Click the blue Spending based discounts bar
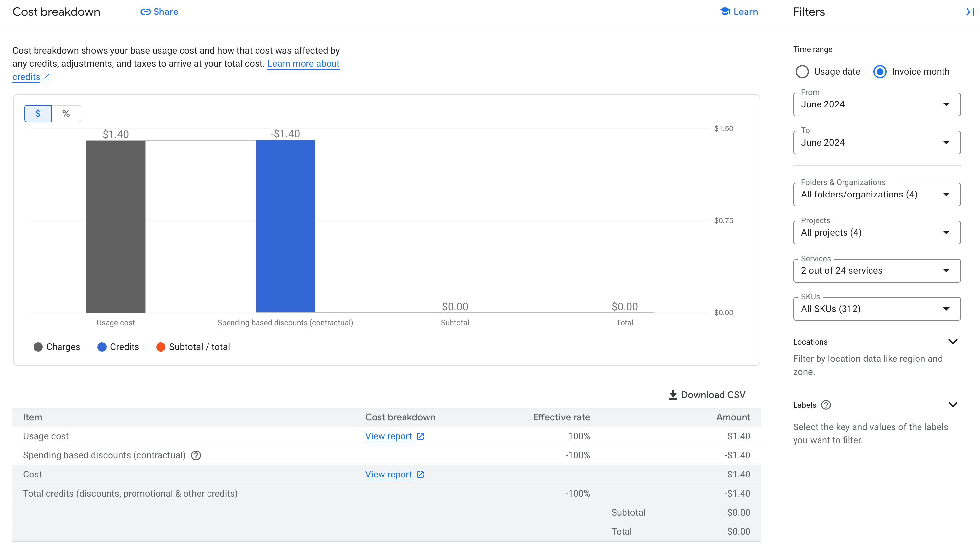Screen dimensions: 980x556 point(285,226)
